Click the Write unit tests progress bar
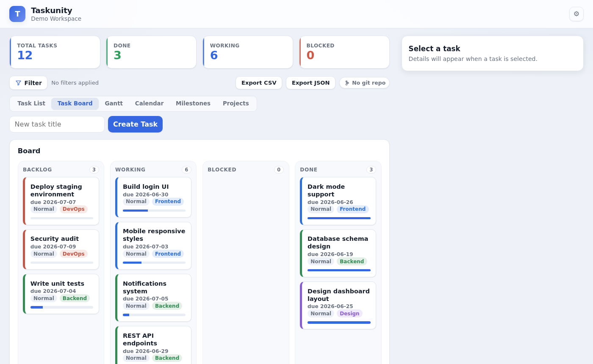593x364 pixels. (x=62, y=307)
